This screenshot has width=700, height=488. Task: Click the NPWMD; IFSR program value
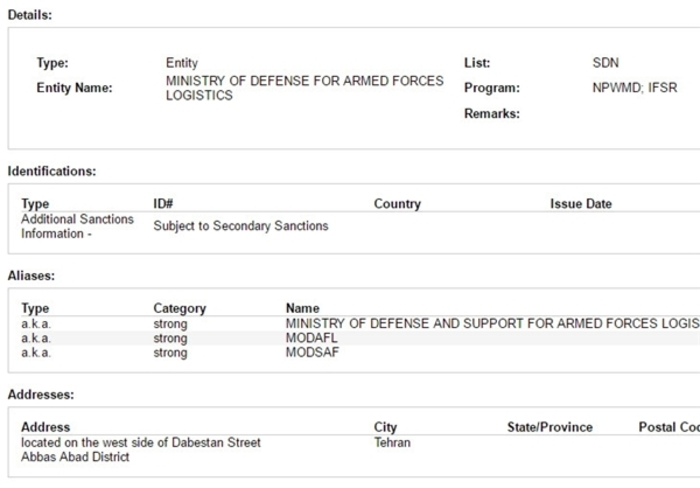[x=634, y=88]
